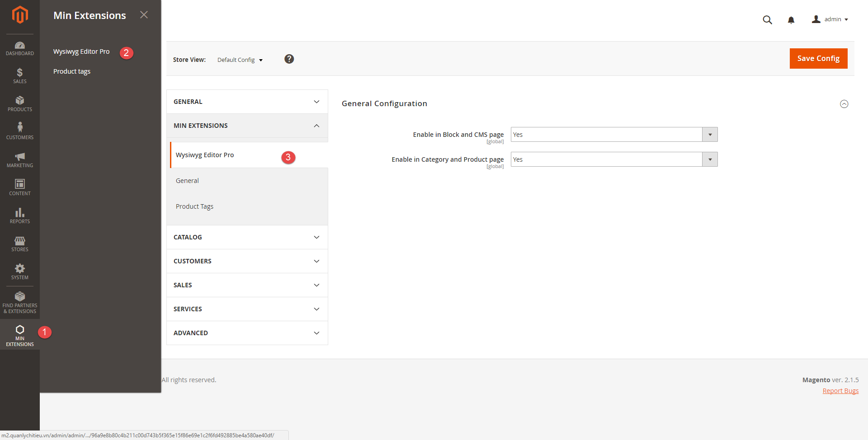This screenshot has width=868, height=440.
Task: Follow the Report Bugs link
Action: (x=840, y=391)
